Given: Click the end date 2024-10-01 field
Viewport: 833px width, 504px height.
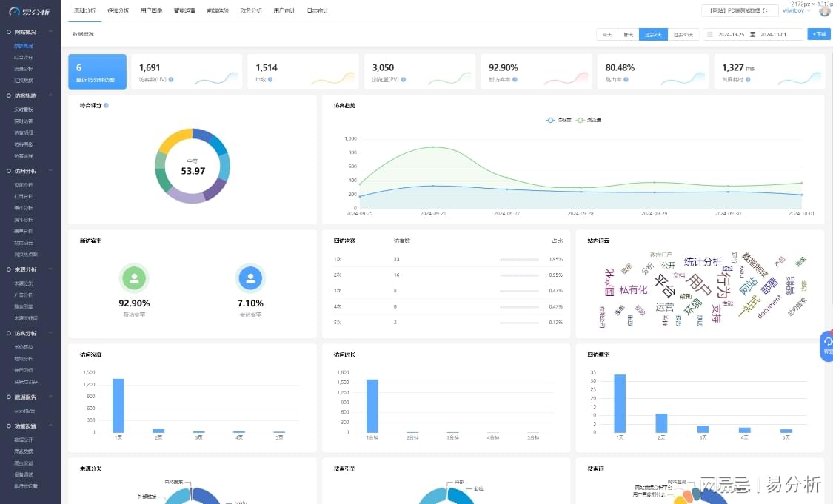Looking at the screenshot, I should [x=774, y=35].
